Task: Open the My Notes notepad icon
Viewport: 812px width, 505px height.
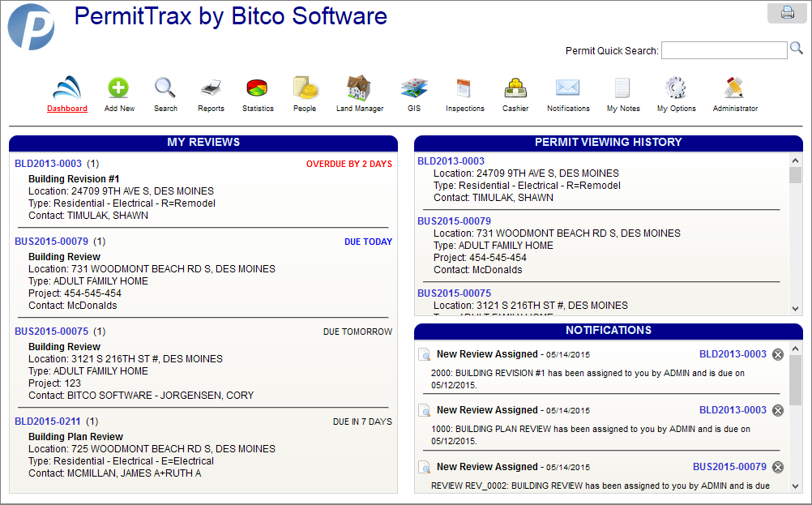Action: tap(622, 88)
